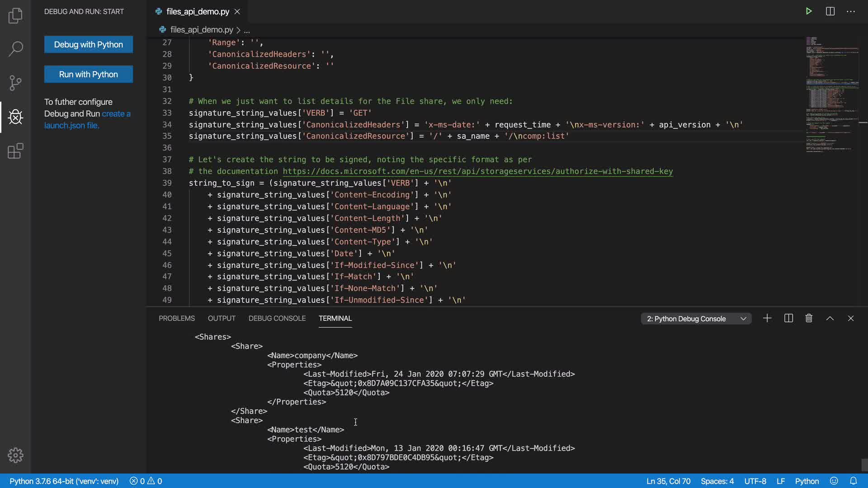The height and width of the screenshot is (488, 868).
Task: Switch to the Problems panel tab
Action: coord(177,319)
